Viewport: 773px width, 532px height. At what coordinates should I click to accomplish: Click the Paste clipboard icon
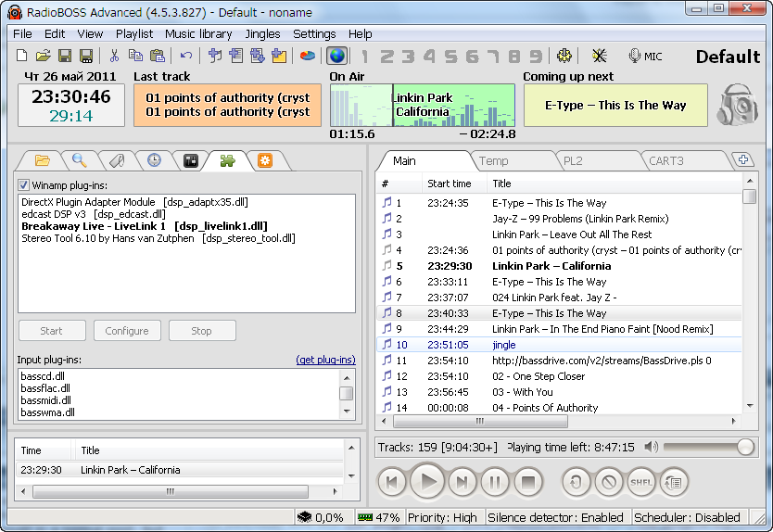click(x=157, y=56)
